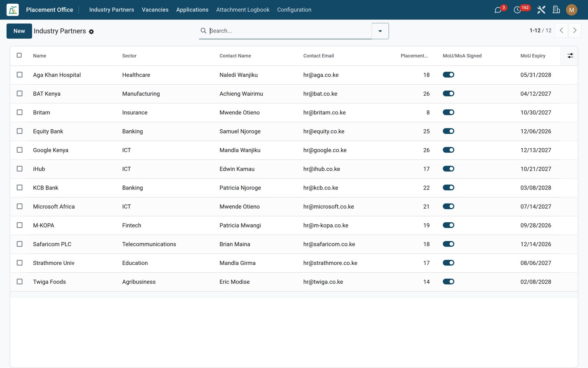Toggle MoU signed switch for Safaricom PLC
The image size is (588, 368).
(448, 244)
